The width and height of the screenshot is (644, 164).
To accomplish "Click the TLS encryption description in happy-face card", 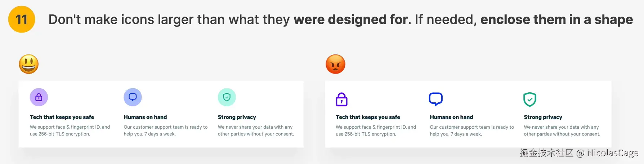I will pyautogui.click(x=70, y=130).
